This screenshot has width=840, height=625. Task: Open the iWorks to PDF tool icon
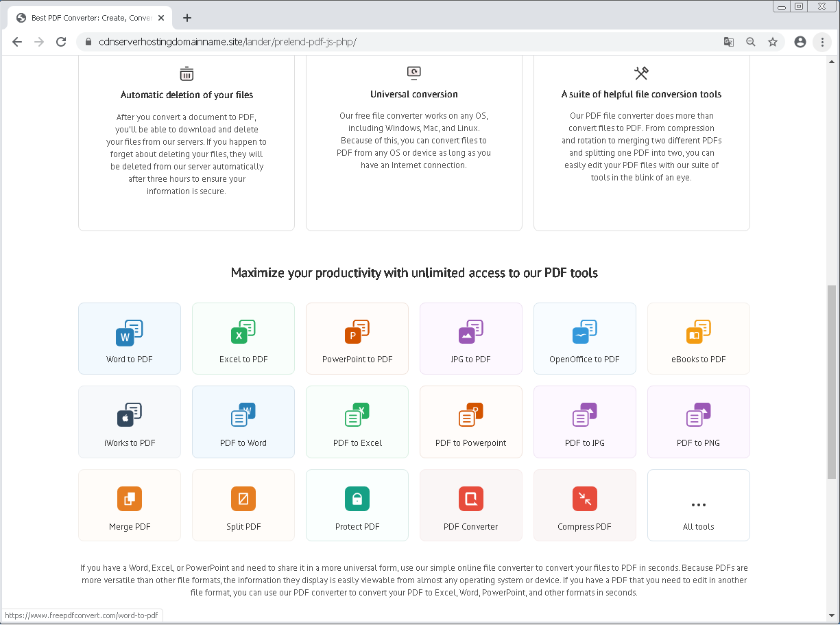(x=130, y=415)
